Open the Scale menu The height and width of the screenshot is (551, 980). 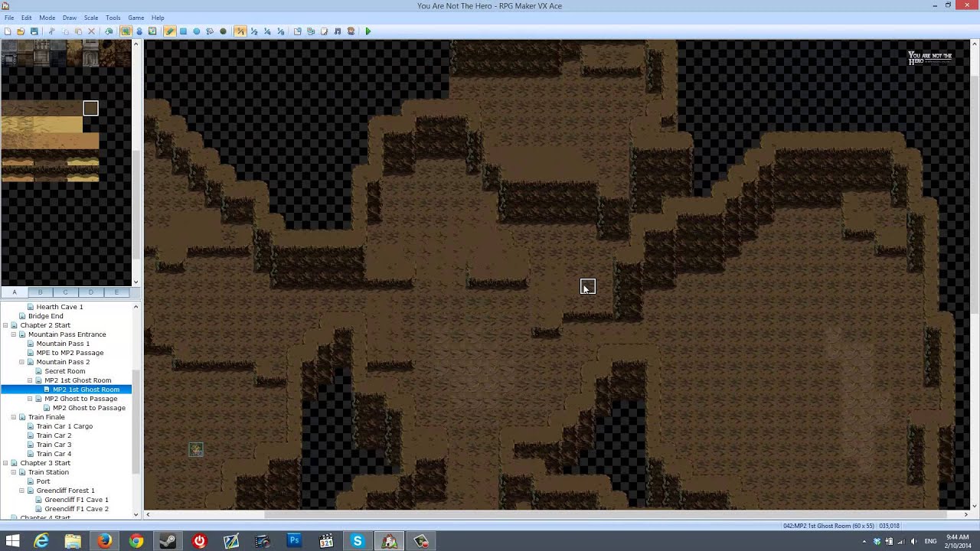coord(91,18)
